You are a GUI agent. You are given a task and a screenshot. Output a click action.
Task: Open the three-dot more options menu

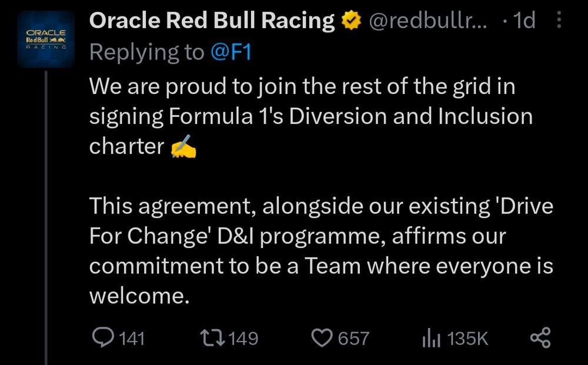pyautogui.click(x=559, y=20)
